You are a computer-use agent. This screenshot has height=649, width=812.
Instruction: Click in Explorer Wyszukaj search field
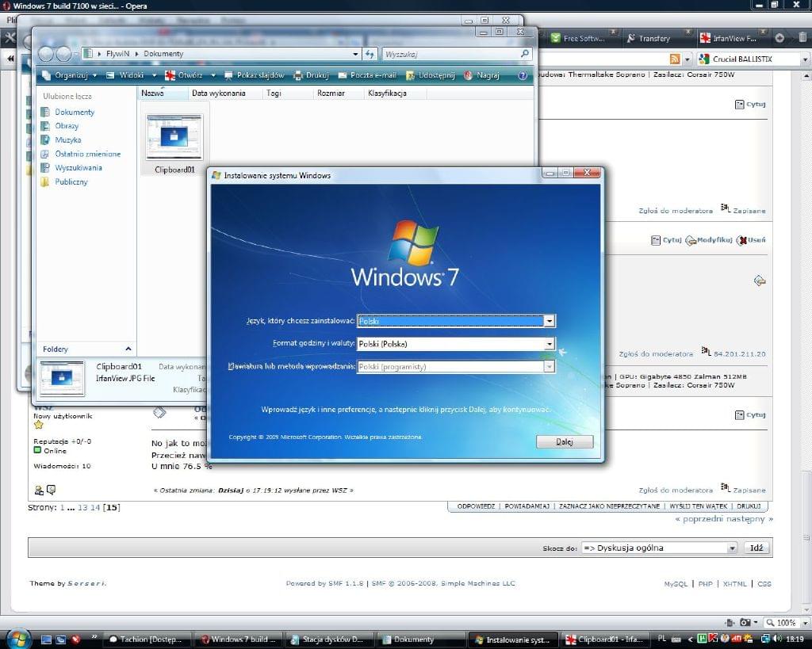[x=450, y=54]
